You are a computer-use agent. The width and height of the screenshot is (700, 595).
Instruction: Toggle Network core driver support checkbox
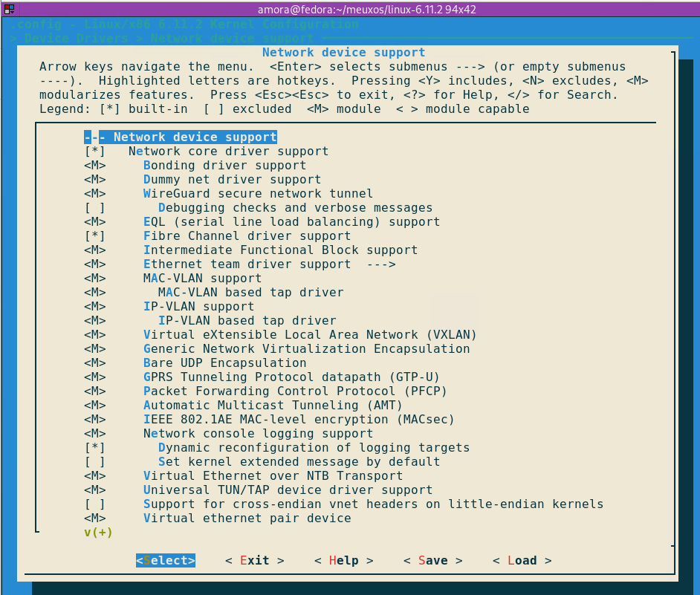point(94,152)
